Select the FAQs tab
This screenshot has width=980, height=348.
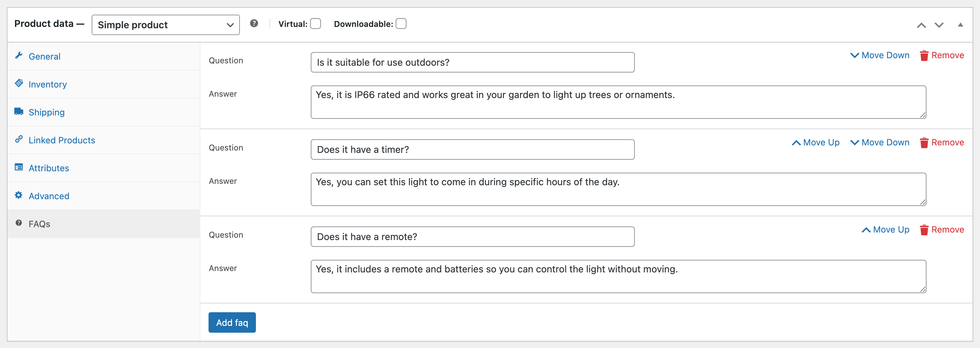(104, 224)
